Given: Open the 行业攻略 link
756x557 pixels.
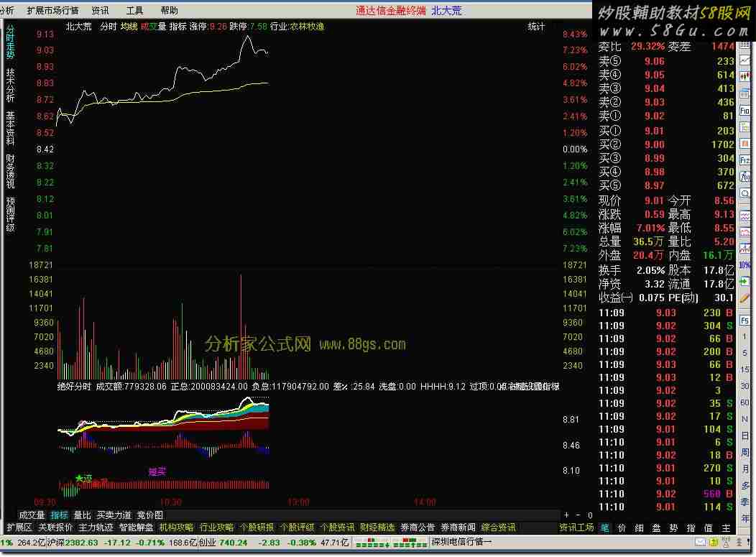Looking at the screenshot, I should tap(216, 528).
